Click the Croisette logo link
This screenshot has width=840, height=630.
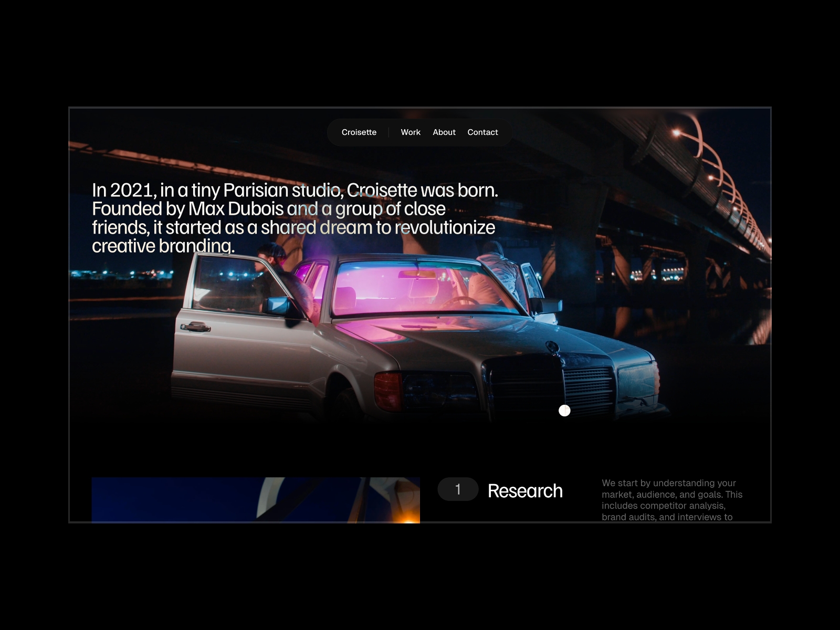pyautogui.click(x=359, y=132)
